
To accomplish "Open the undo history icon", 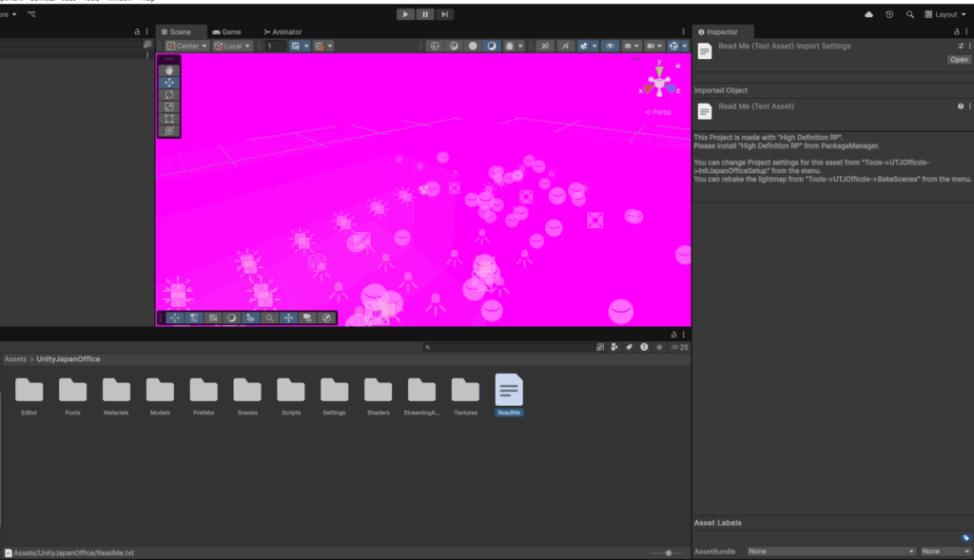I will click(x=889, y=14).
